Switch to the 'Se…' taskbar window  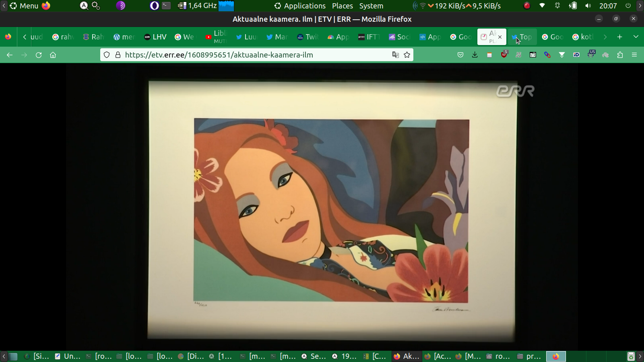(x=314, y=356)
